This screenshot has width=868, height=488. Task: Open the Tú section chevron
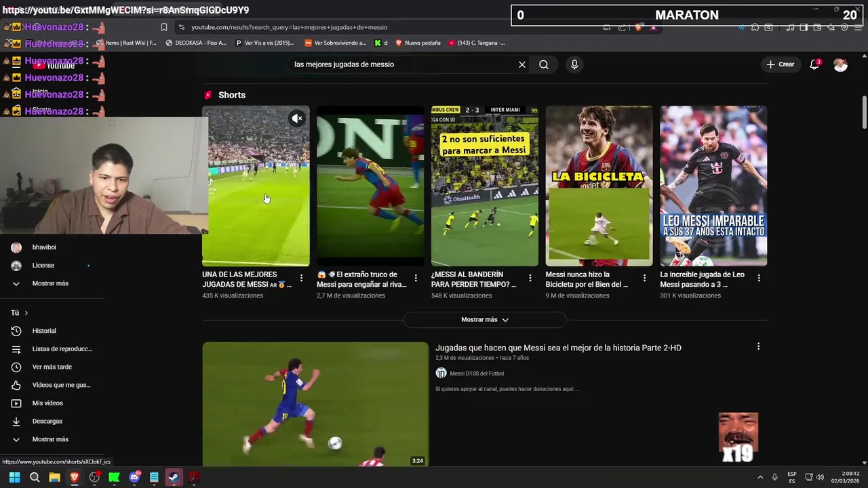(x=26, y=313)
